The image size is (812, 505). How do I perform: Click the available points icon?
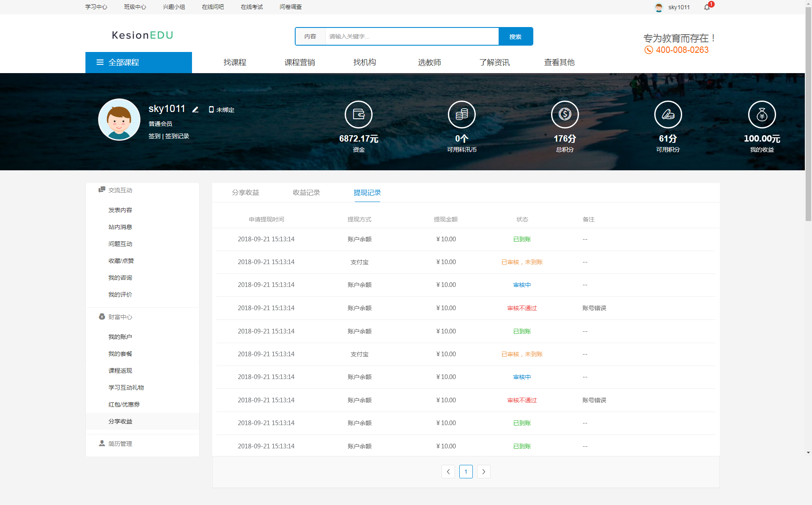pyautogui.click(x=668, y=115)
